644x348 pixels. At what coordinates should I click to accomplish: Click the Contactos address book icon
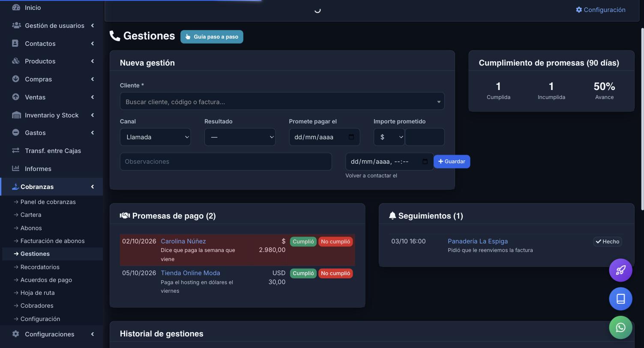coord(15,43)
